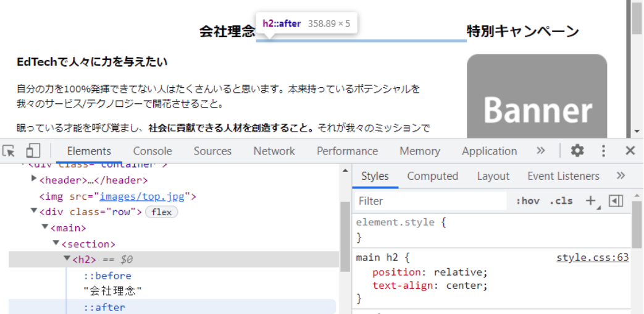
Task: Open DevTools settings gear
Action: coord(577,151)
